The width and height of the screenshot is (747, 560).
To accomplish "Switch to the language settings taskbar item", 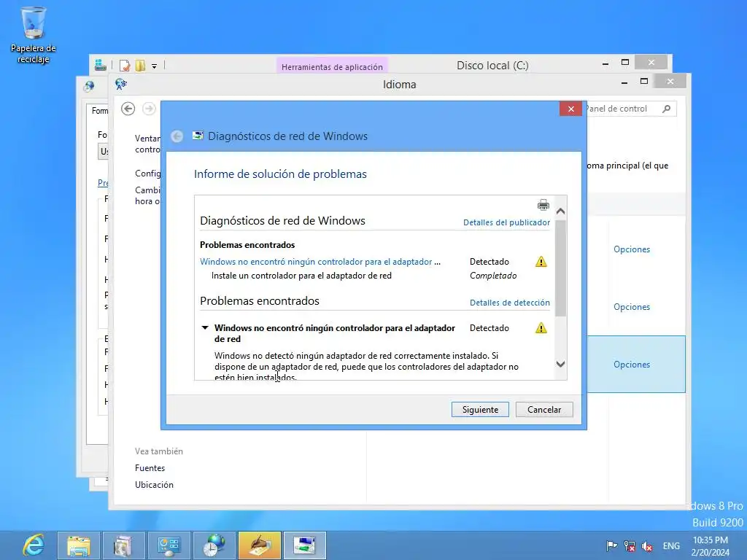I will pyautogui.click(x=259, y=545).
